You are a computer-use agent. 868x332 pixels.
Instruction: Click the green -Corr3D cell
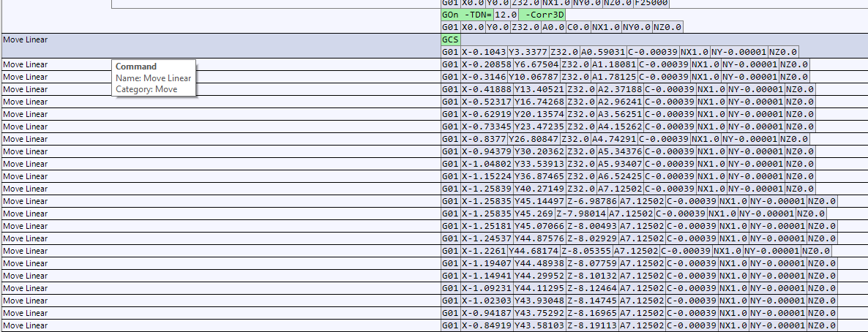point(542,15)
